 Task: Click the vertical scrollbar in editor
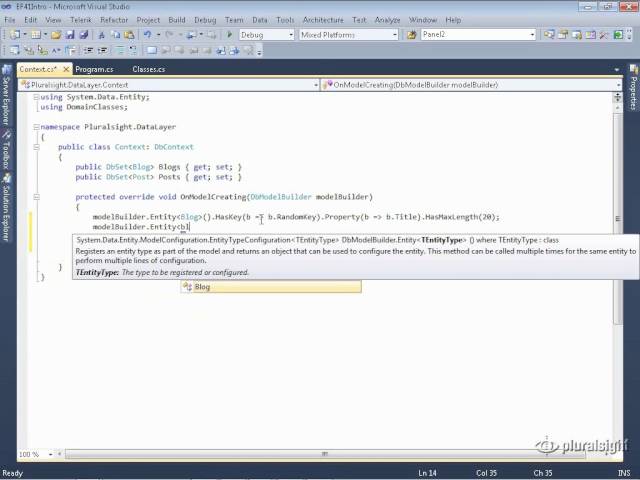pos(618,218)
